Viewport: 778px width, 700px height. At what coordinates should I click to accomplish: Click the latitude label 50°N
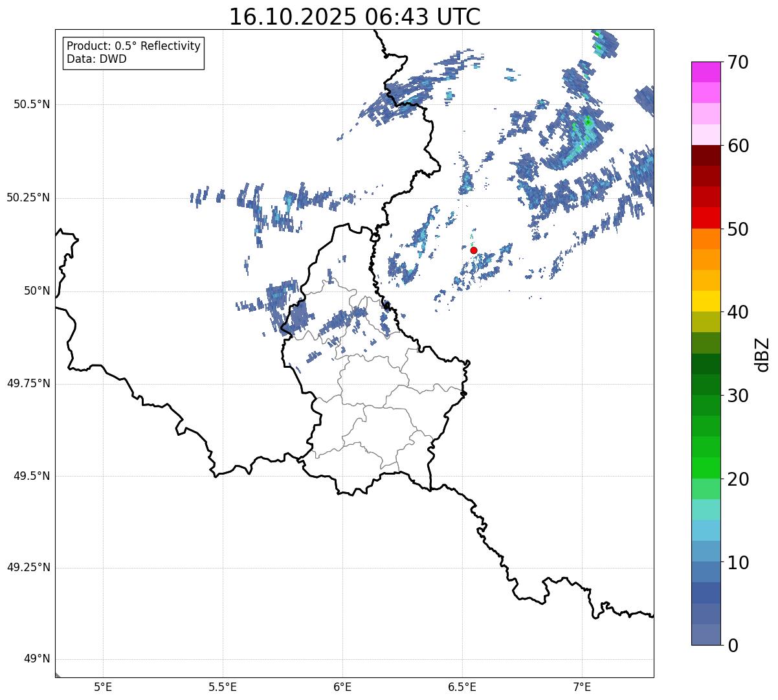(37, 291)
